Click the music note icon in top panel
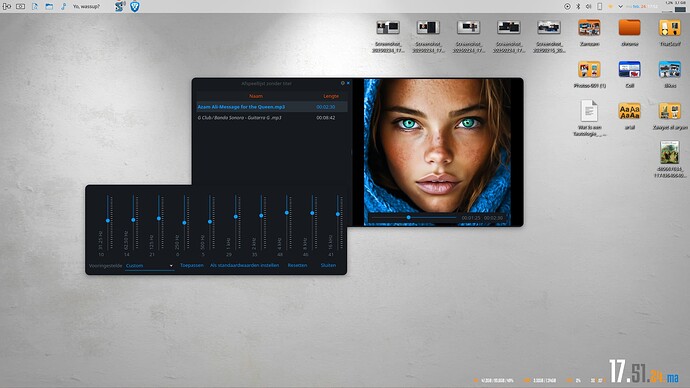The image size is (690, 388). tap(63, 6)
